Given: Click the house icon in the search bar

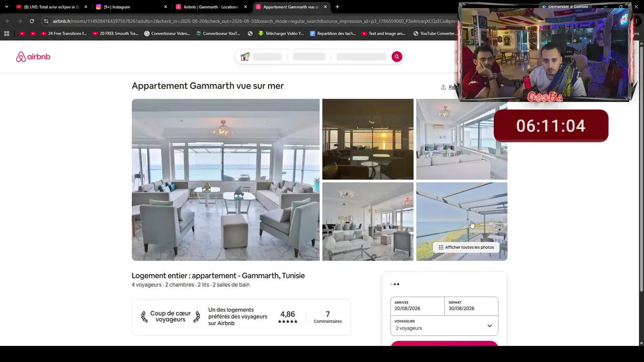Looking at the screenshot, I should tap(245, 57).
